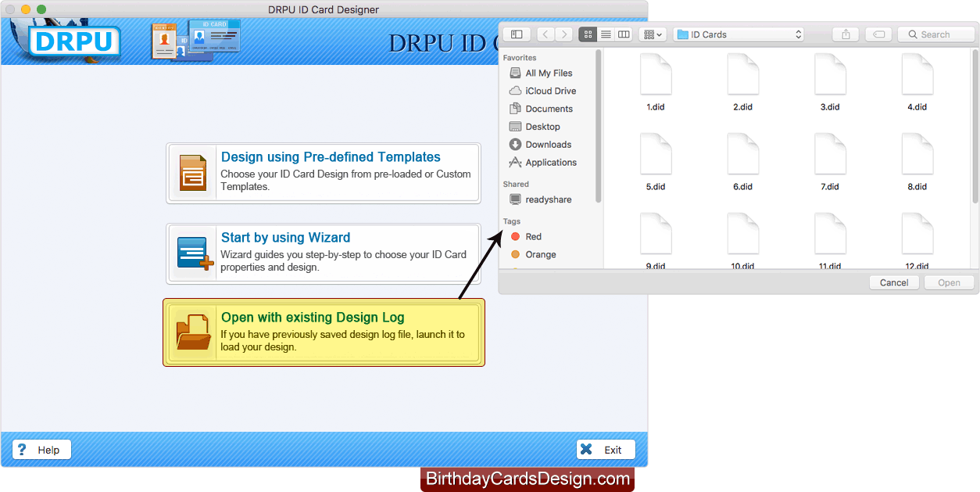Open the item arrangement dropdown
Image resolution: width=980 pixels, height=492 pixels.
pos(653,34)
